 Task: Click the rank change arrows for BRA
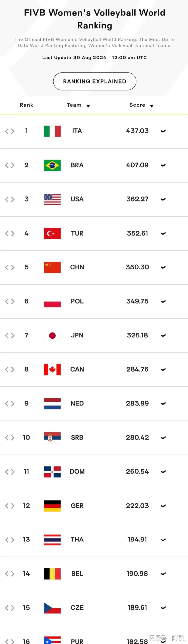point(10,165)
